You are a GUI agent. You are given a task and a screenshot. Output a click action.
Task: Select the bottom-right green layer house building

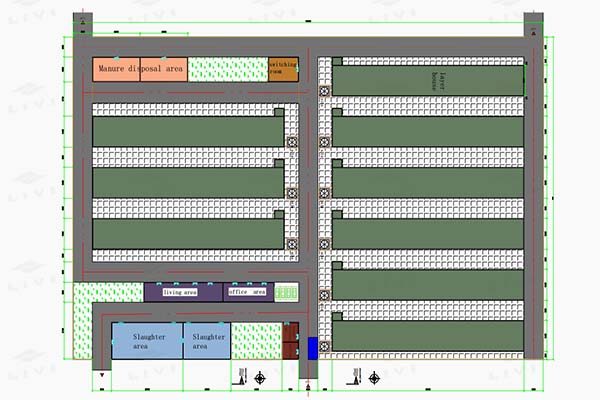[428, 335]
